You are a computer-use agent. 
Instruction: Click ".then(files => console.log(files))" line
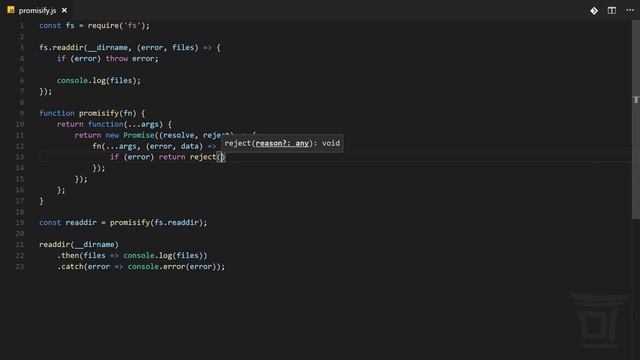pyautogui.click(x=132, y=256)
